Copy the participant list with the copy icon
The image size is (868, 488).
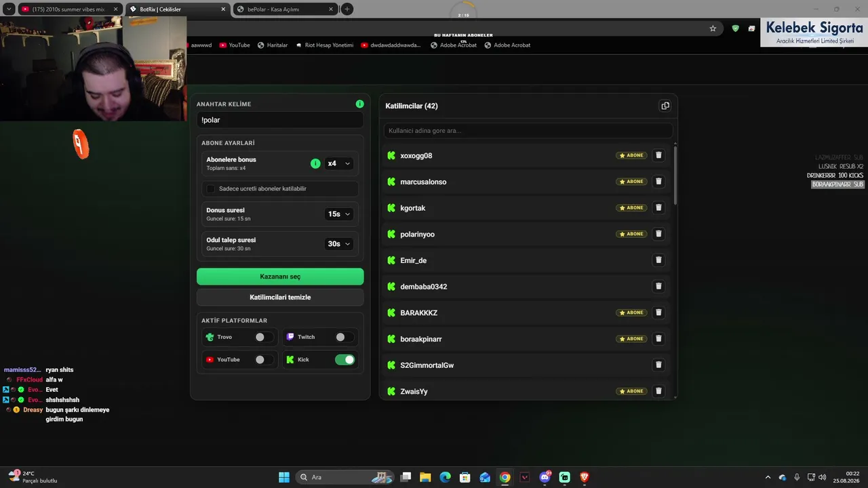tap(665, 106)
